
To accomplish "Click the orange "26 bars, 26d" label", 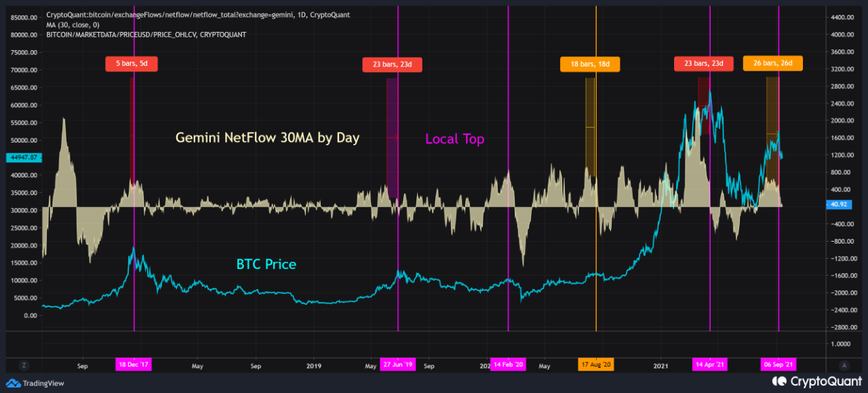I will click(773, 64).
